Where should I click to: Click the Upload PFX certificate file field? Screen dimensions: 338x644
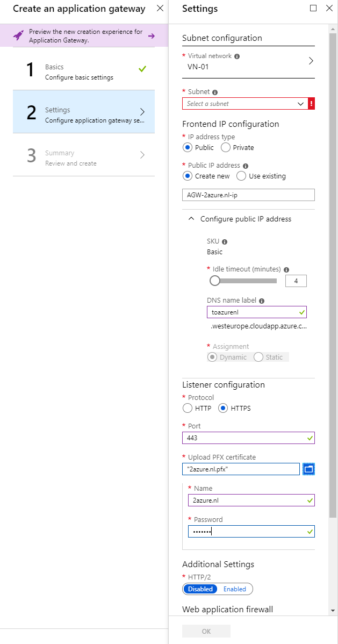coord(241,469)
